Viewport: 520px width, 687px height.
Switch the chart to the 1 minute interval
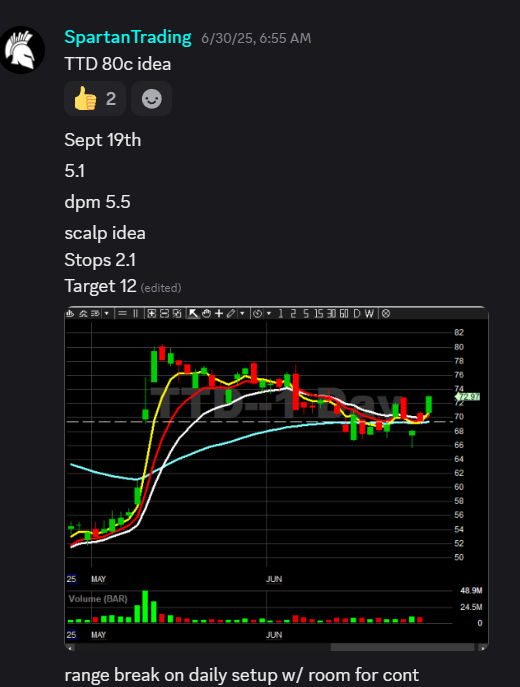(281, 314)
